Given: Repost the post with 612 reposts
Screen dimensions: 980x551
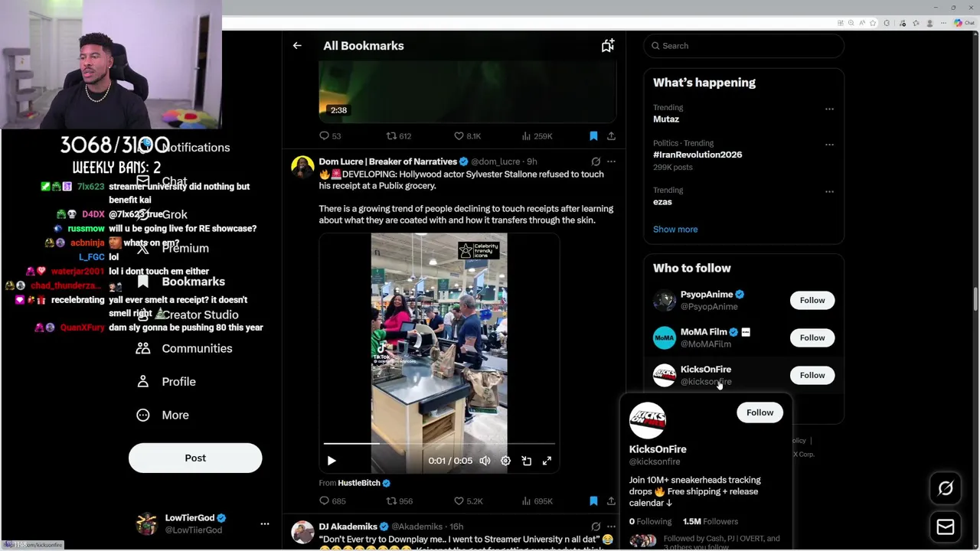Looking at the screenshot, I should point(398,136).
